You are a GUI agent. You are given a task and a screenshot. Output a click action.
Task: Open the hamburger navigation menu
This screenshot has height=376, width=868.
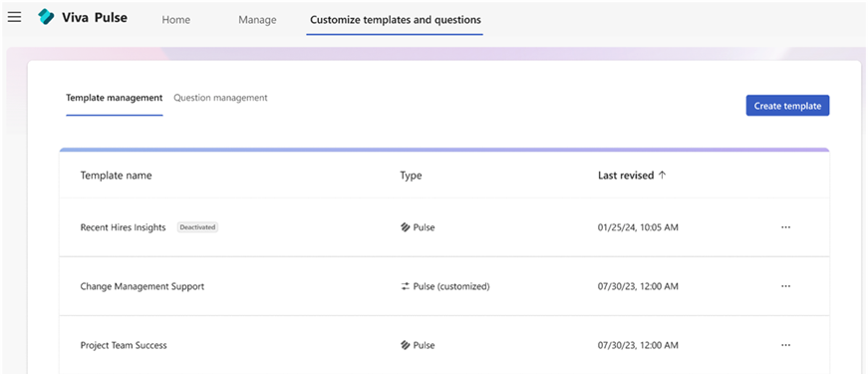point(14,17)
